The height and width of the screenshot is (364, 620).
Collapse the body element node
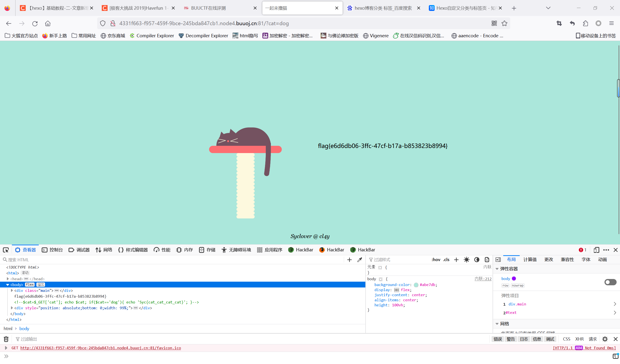coord(8,285)
